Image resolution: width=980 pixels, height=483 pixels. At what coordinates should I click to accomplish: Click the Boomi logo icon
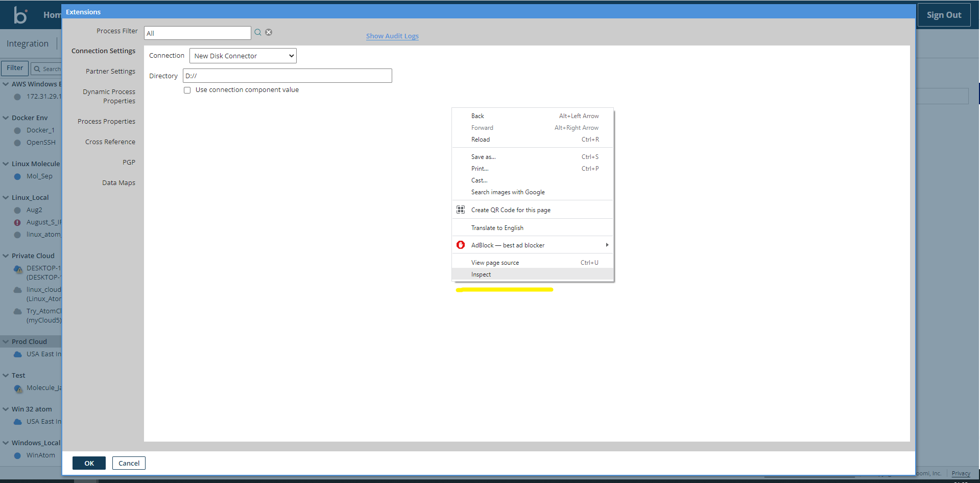[x=20, y=15]
